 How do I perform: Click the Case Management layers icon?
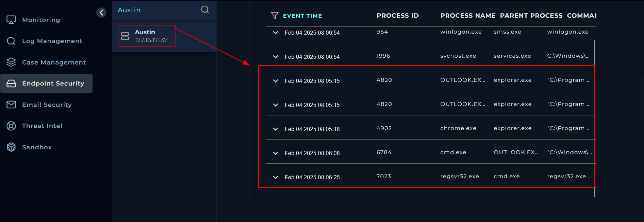click(11, 62)
